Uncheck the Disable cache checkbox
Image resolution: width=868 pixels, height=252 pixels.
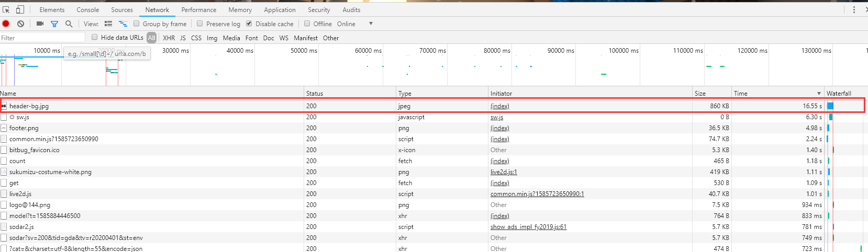click(249, 24)
